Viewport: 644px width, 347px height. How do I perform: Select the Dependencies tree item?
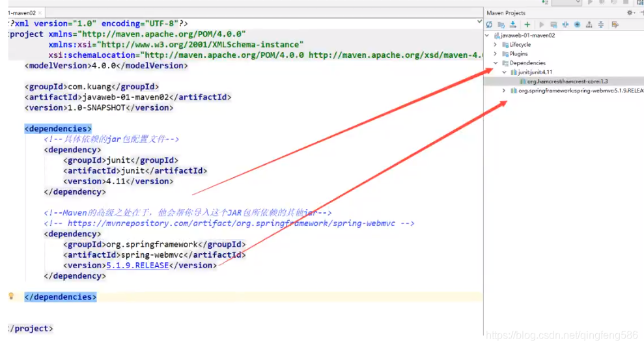(x=527, y=63)
